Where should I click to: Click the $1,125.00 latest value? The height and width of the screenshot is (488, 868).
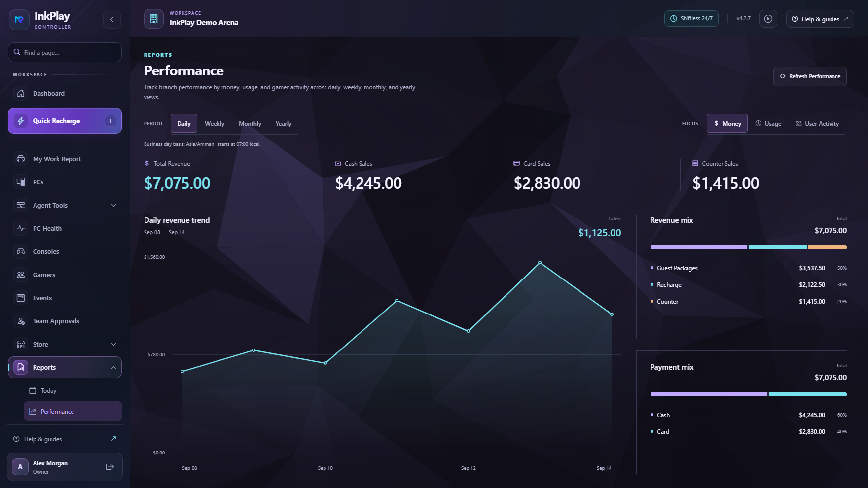coord(600,233)
